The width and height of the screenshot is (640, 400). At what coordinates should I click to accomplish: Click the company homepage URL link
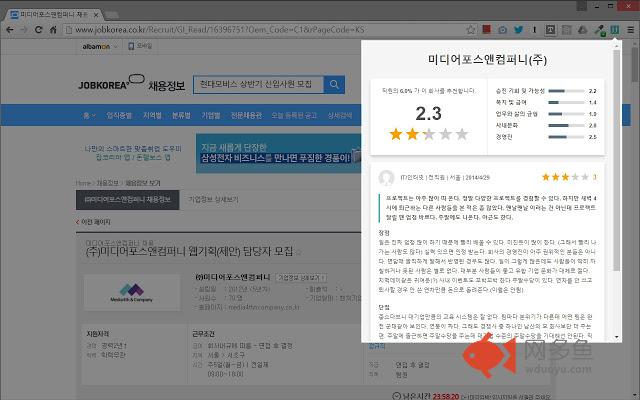[x=264, y=307]
